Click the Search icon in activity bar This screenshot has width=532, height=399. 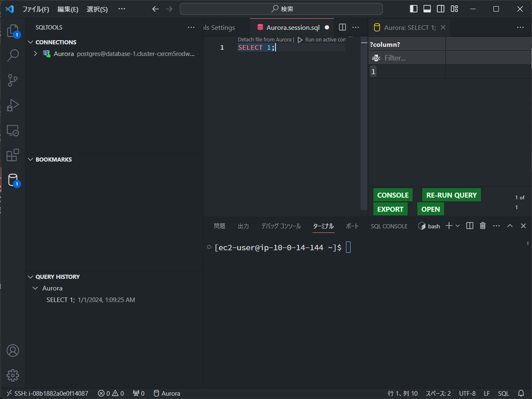click(x=13, y=55)
